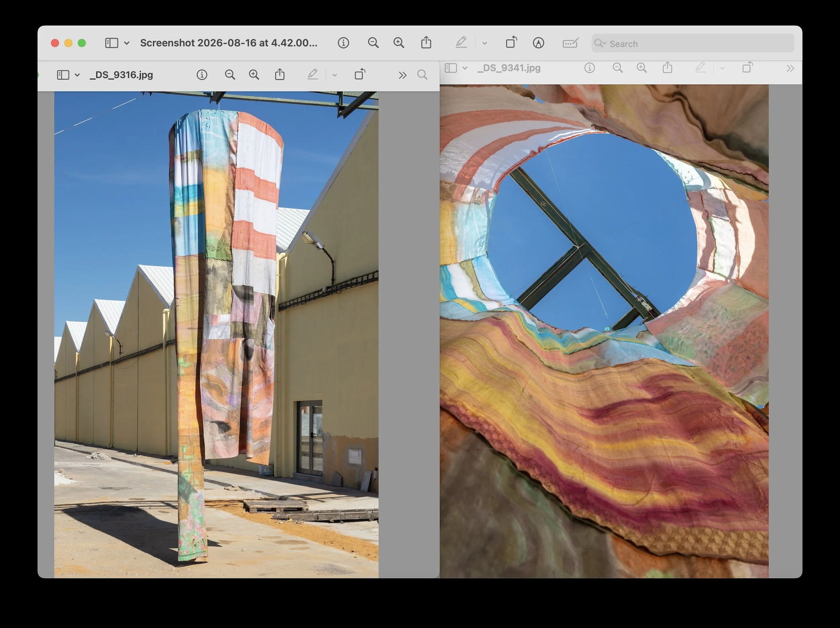Click the fabric circle sky-view photo
Image resolution: width=840 pixels, height=628 pixels.
point(604,331)
